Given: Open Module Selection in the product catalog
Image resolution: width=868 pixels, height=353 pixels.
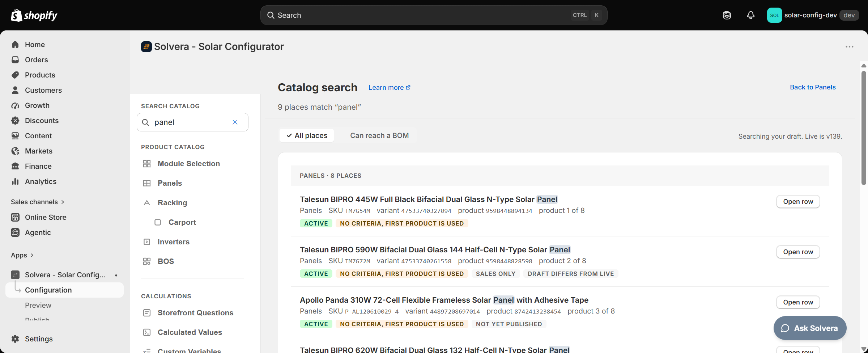Looking at the screenshot, I should click(x=189, y=164).
